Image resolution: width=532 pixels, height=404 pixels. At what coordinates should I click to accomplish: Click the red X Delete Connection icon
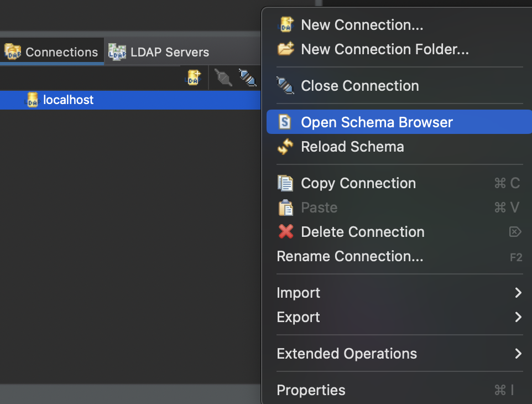click(x=285, y=232)
